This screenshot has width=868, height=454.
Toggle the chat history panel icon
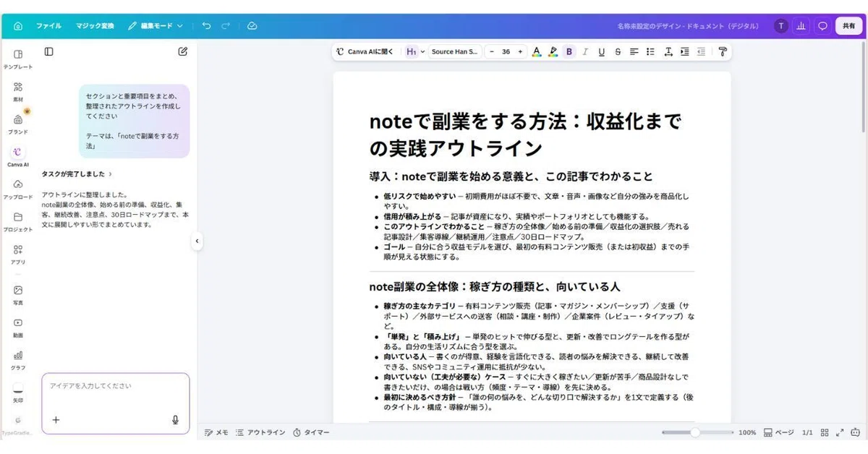(48, 51)
